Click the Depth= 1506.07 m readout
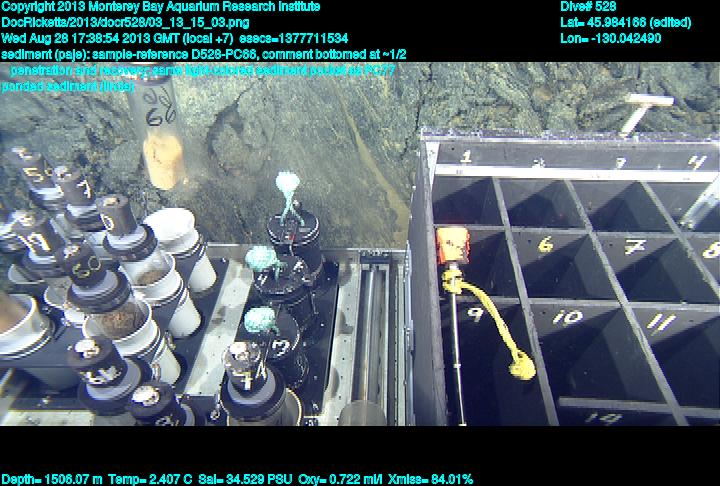The image size is (720, 486). (x=51, y=479)
